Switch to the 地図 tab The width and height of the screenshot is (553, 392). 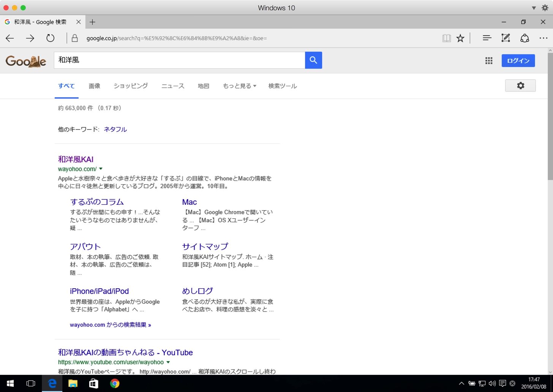[204, 86]
